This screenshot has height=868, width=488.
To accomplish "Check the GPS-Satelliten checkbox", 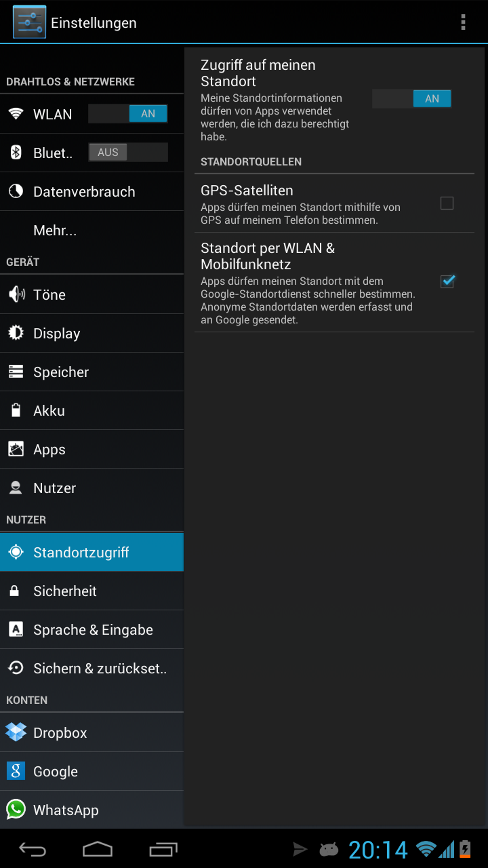I will 447,203.
